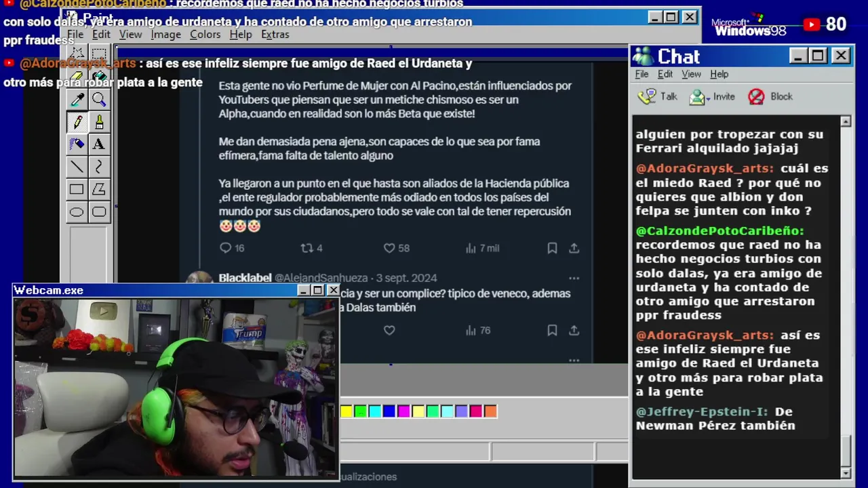Open the View menu in Paint

130,35
